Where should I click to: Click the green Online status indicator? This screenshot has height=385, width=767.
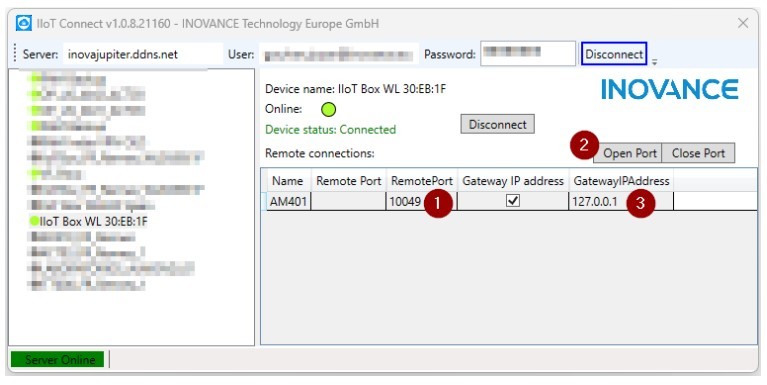[x=328, y=110]
